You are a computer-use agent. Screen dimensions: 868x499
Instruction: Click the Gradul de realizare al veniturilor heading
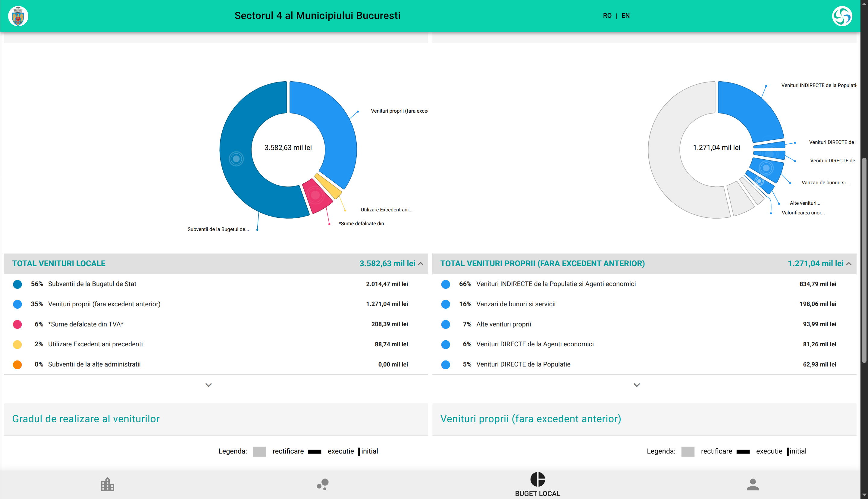coord(86,419)
